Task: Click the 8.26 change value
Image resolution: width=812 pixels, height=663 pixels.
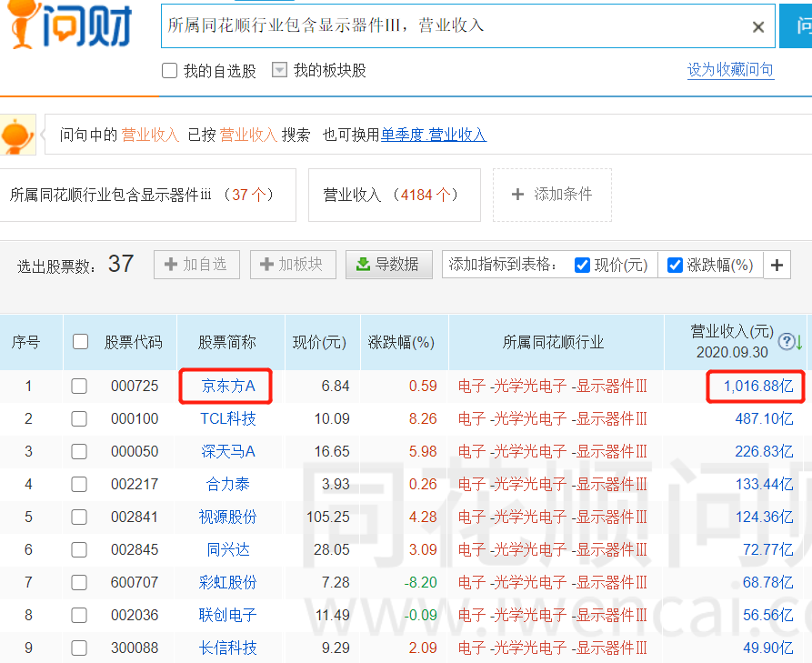Action: point(423,418)
